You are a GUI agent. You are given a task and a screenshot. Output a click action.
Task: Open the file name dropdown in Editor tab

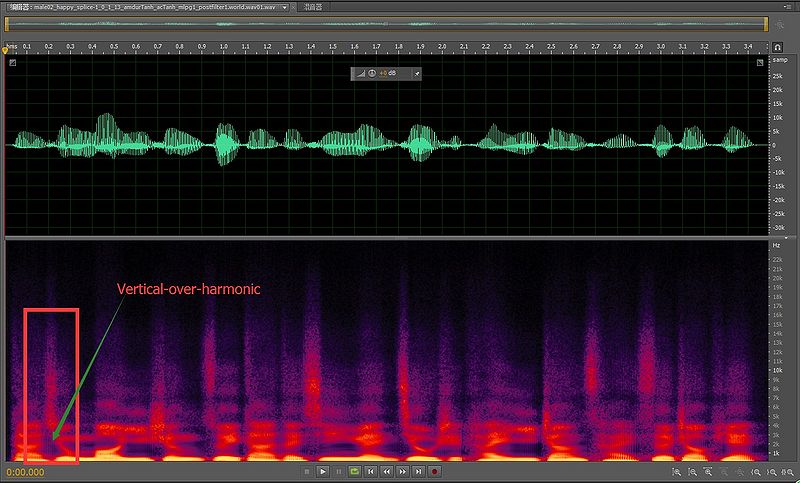pos(285,6)
